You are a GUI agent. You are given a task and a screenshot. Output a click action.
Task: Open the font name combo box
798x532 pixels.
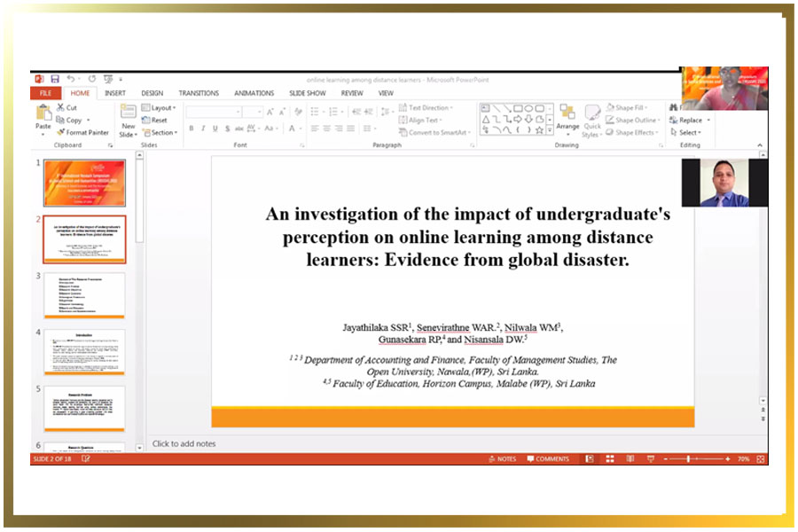pyautogui.click(x=214, y=112)
